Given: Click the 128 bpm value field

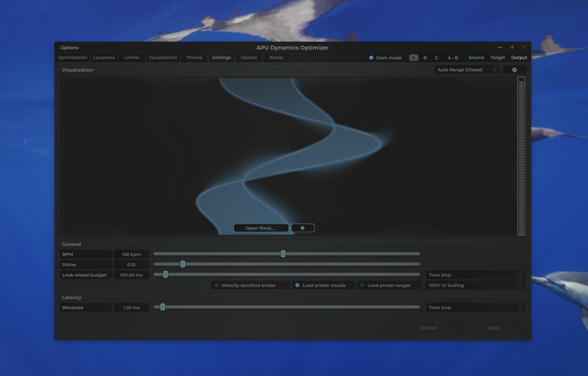Looking at the screenshot, I should [x=131, y=254].
